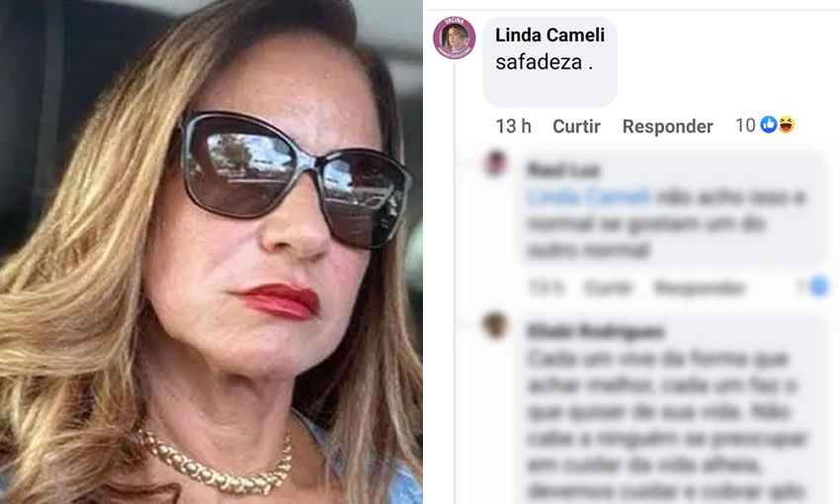Open the 13 h timestamp of Linda's comment
840x504 pixels.
pos(513,126)
